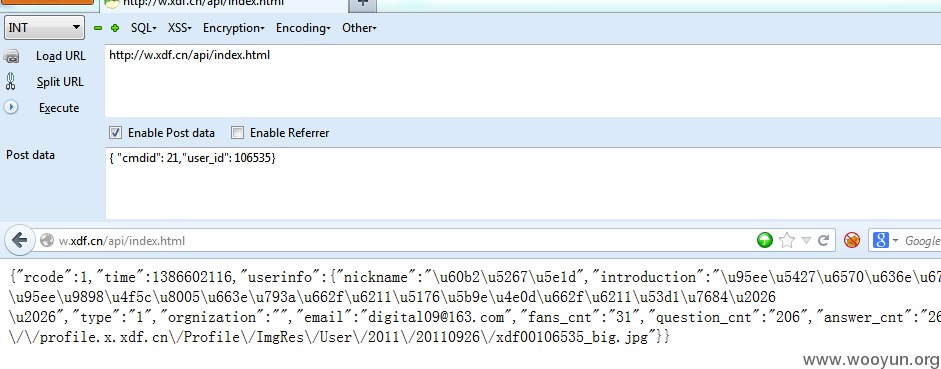Open the Other dropdown menu
The width and height of the screenshot is (941, 369).
[359, 28]
